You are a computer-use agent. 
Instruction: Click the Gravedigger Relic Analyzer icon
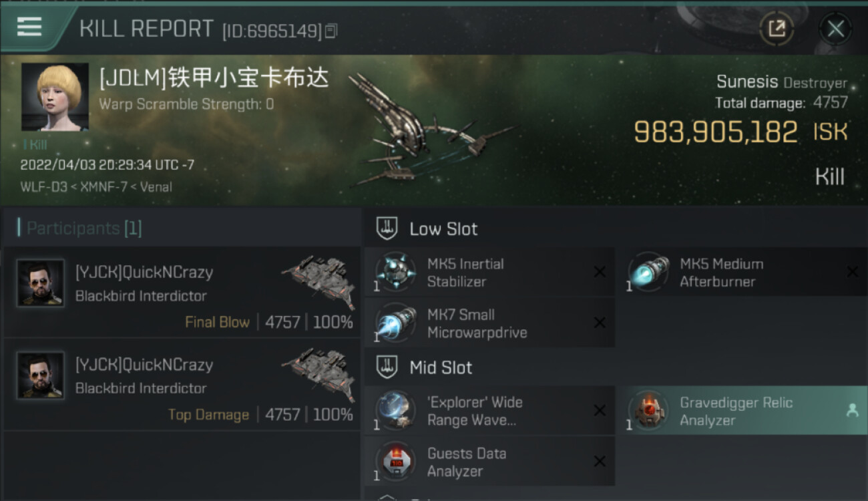[648, 410]
